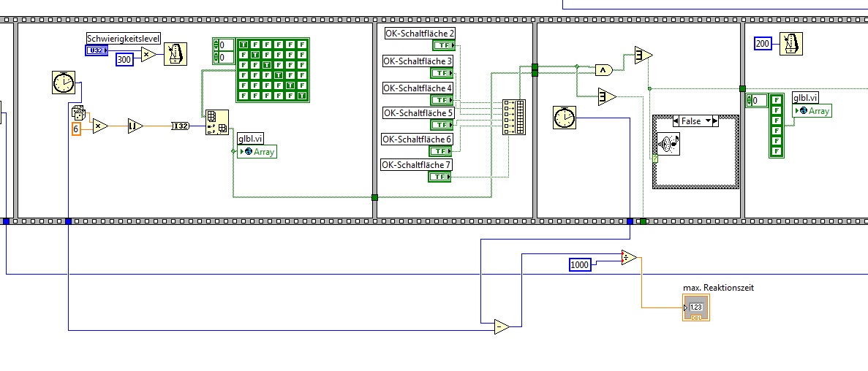Select the max. Reaktionszeit DBL indicator
Screen dimensions: 868x371
(x=696, y=307)
